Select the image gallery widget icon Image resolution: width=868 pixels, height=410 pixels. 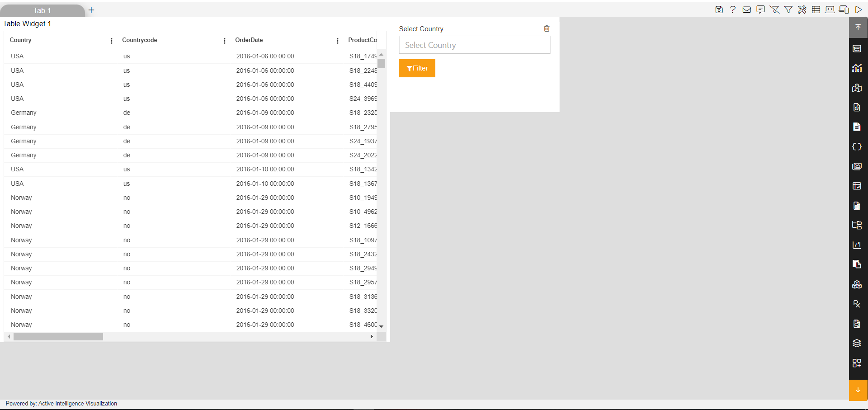pyautogui.click(x=857, y=166)
